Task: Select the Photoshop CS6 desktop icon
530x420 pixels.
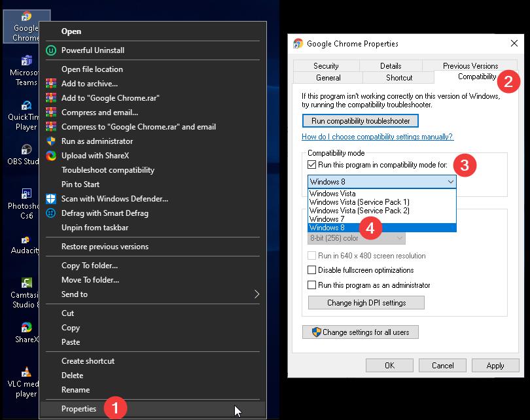Action: click(x=24, y=203)
